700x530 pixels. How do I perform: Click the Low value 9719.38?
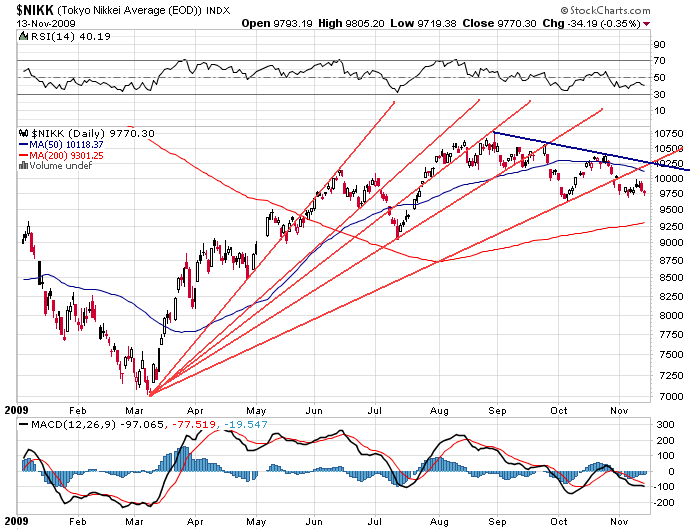437,23
